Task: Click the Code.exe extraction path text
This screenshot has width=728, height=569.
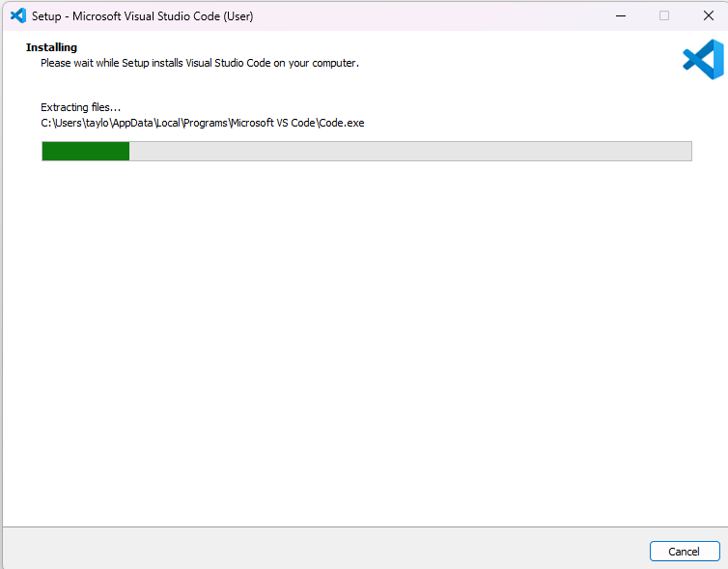Action: click(203, 123)
